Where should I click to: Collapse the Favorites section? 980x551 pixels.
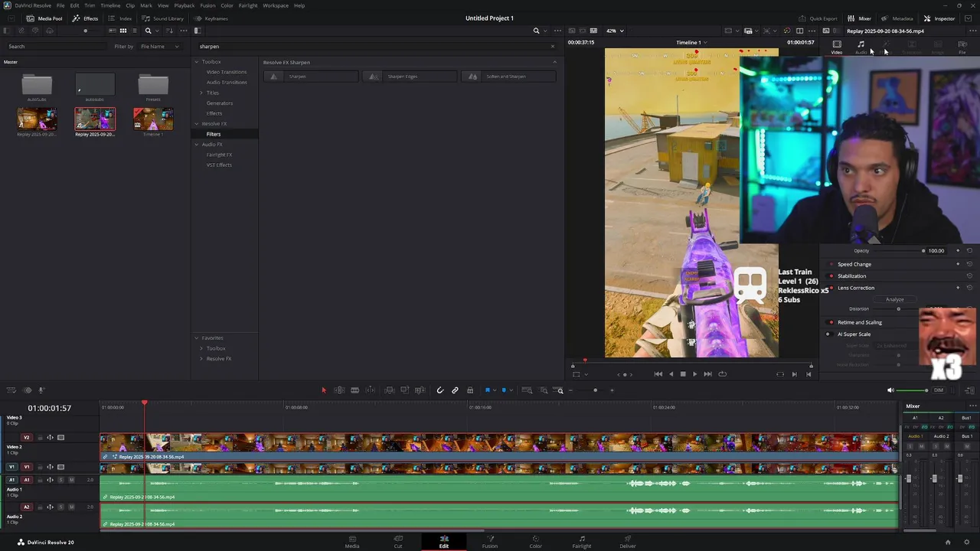tap(196, 338)
